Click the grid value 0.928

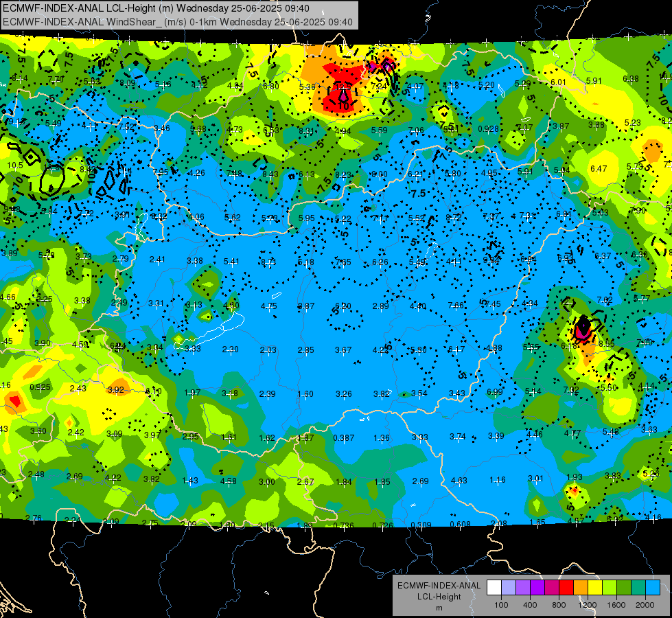pos(488,129)
